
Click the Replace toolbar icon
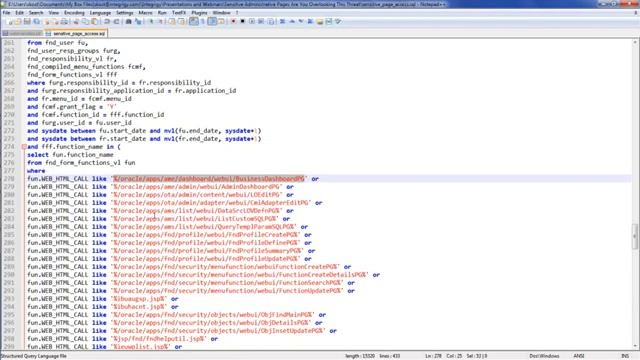(x=138, y=21)
